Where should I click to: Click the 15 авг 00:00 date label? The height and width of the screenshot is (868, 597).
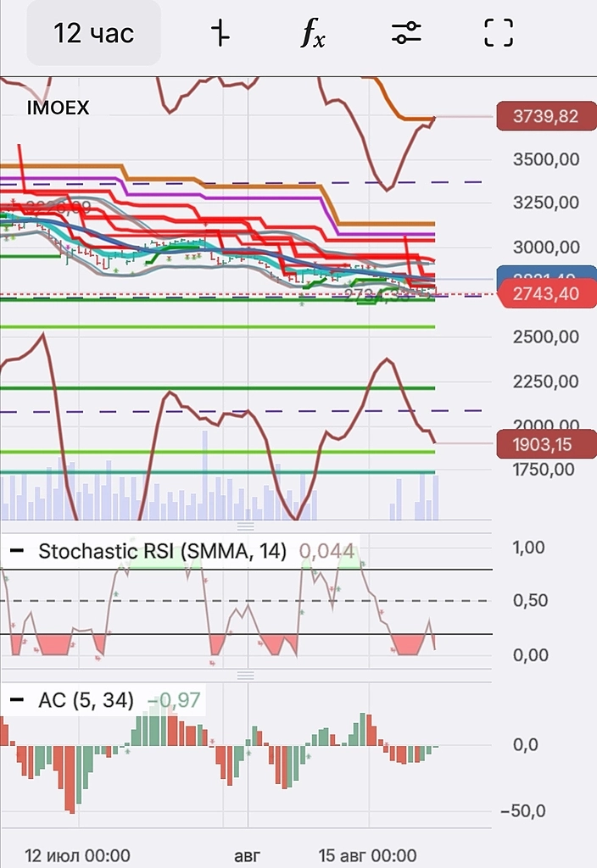368,855
